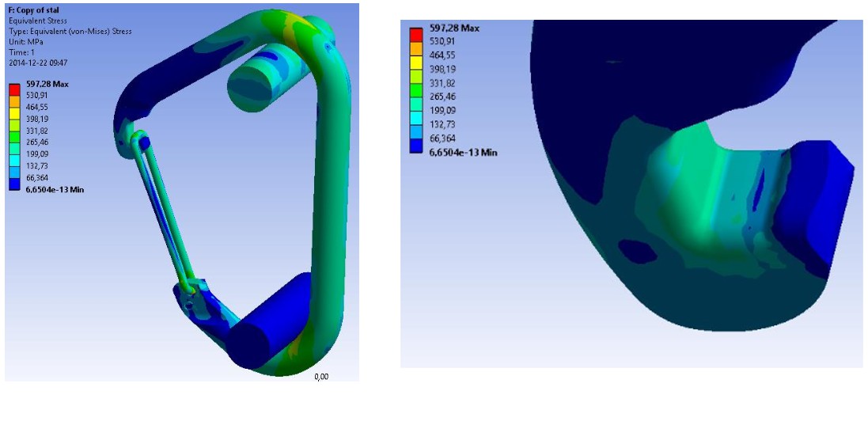The width and height of the screenshot is (868, 421).
Task: Click the thin gate bar of the carabiner
Action: click(162, 214)
